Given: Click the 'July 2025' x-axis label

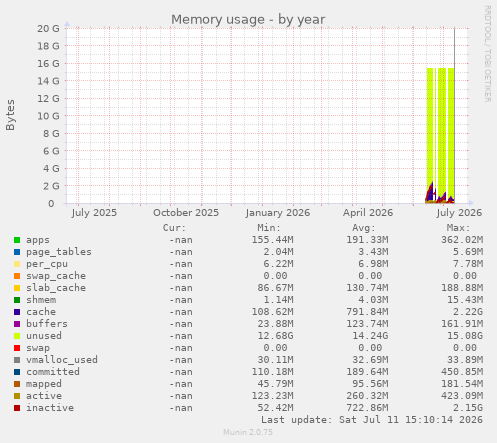Looking at the screenshot, I should pos(94,213).
